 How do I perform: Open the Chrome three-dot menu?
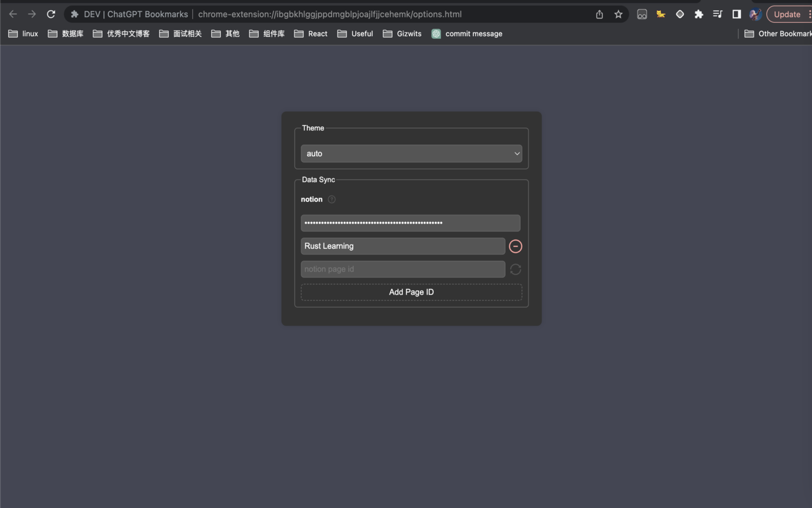click(x=809, y=14)
